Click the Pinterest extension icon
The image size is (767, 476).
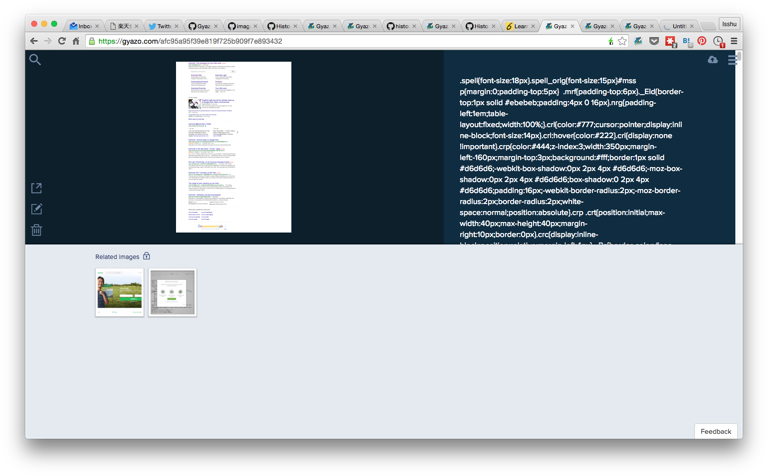(701, 41)
